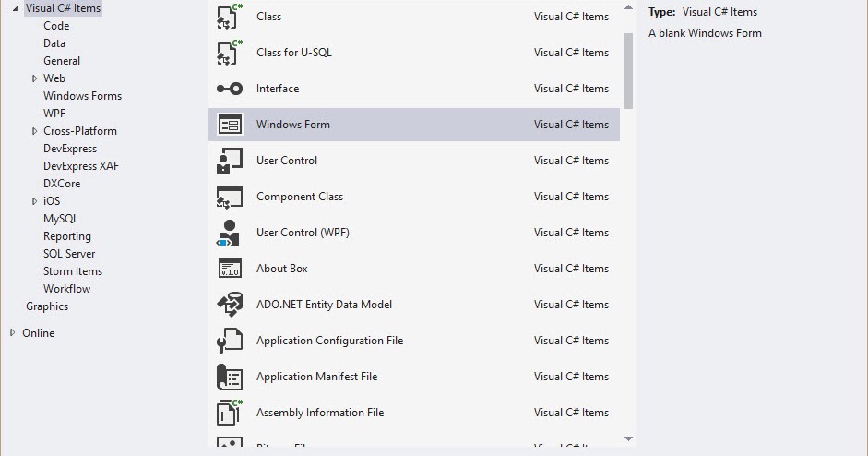Click the ADO.NET Entity Data Model icon
Image resolution: width=868 pixels, height=456 pixels.
pos(229,305)
